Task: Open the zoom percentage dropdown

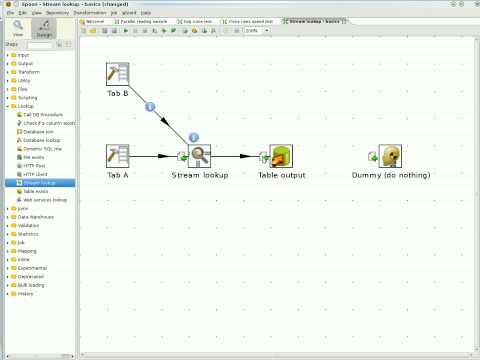Action: coord(267,31)
